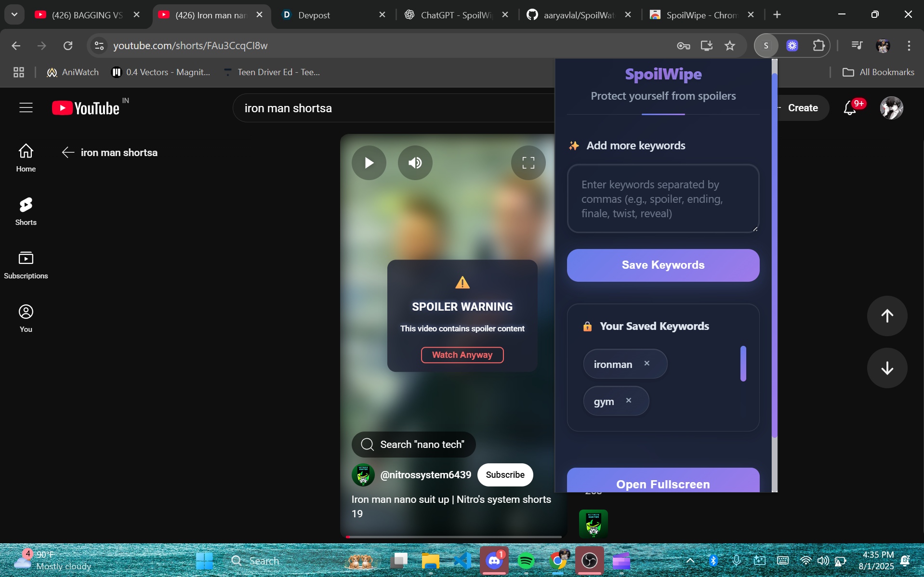Focus the YouTube search box
The width and height of the screenshot is (924, 577).
coord(394,108)
